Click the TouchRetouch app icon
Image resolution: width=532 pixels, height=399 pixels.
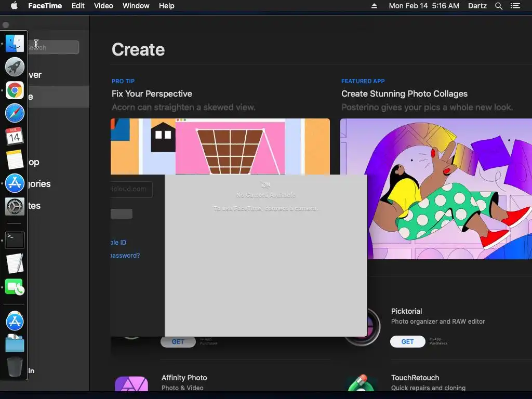pyautogui.click(x=361, y=383)
